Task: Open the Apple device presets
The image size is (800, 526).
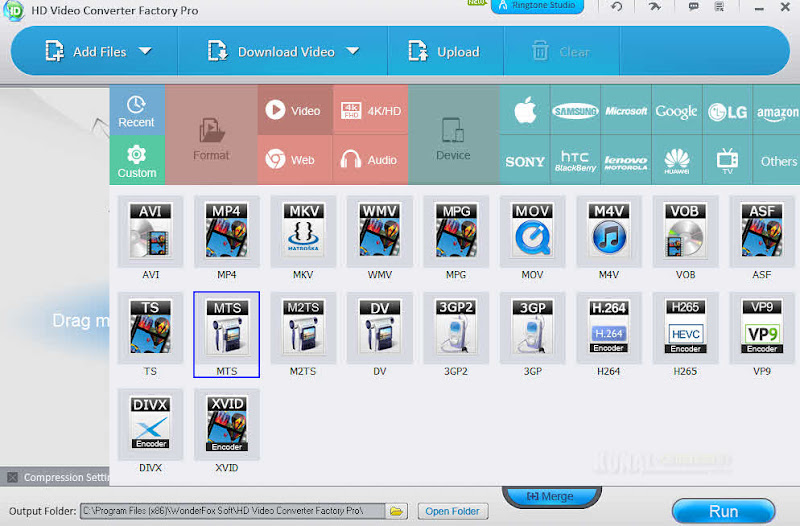Action: [x=525, y=110]
